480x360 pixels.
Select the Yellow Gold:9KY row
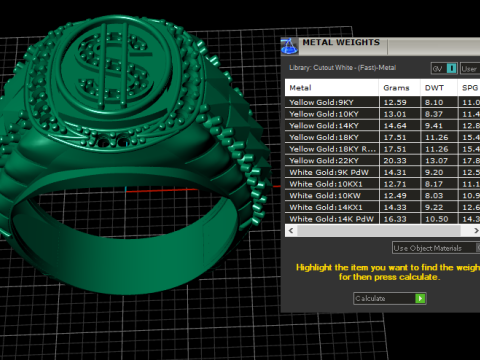382,102
